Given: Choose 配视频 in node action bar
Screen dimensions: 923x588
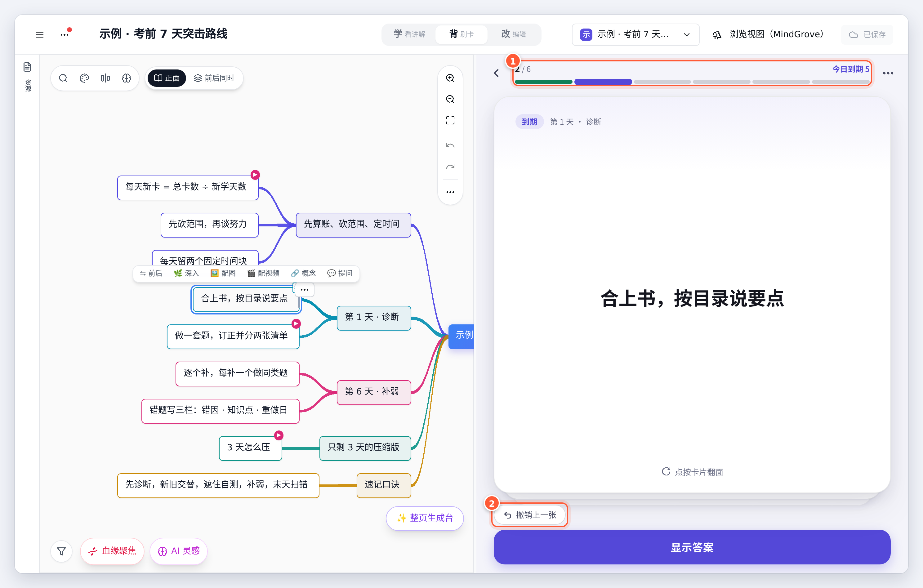Looking at the screenshot, I should 263,273.
